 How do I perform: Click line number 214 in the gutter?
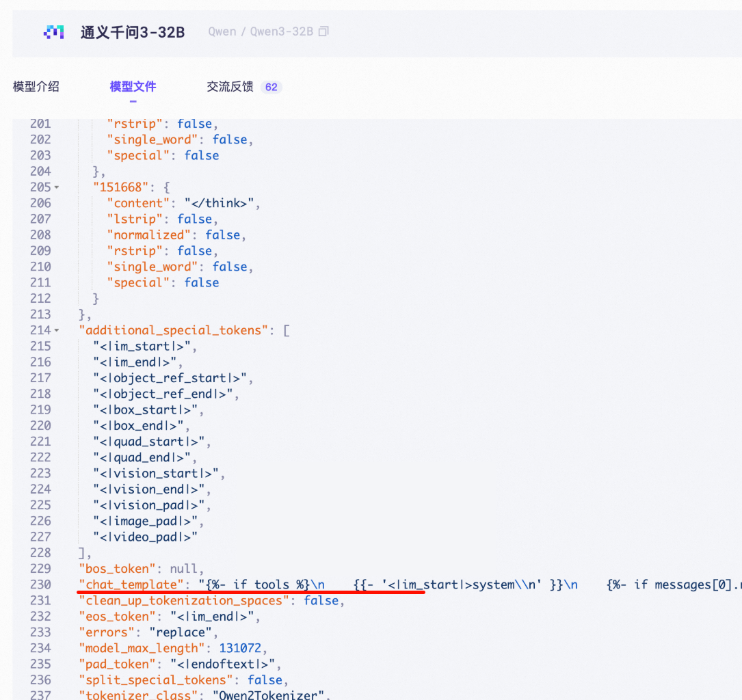(x=40, y=330)
